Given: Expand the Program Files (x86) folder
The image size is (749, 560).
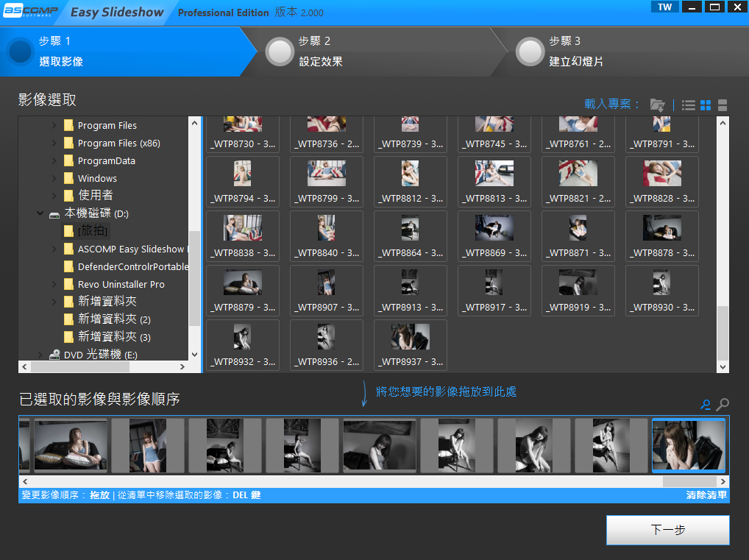Looking at the screenshot, I should (x=54, y=143).
